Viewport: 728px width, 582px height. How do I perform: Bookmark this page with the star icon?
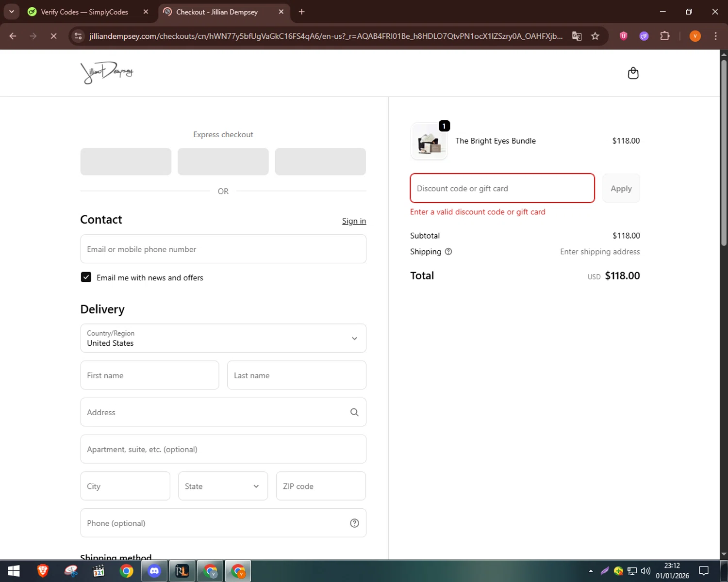pyautogui.click(x=595, y=36)
